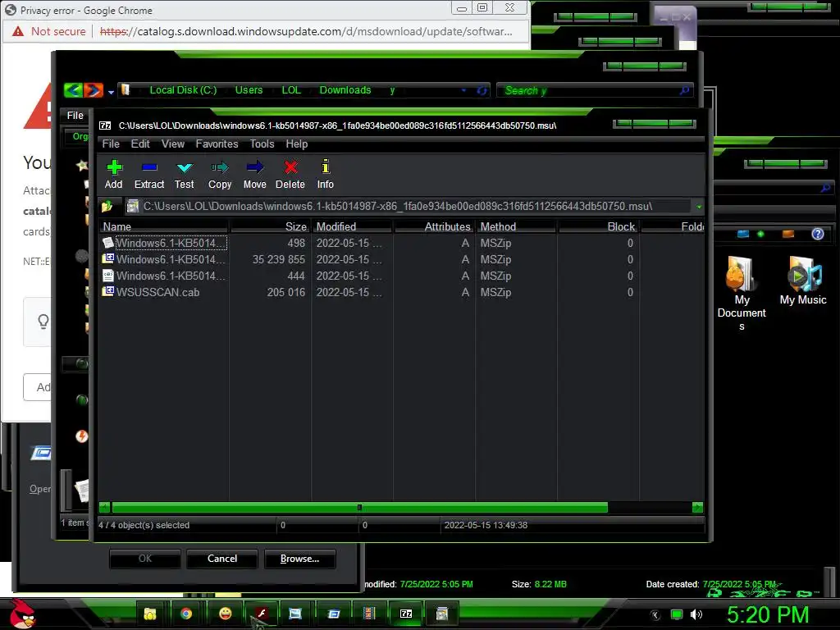Switch to Google Chrome in the taskbar

(186, 614)
